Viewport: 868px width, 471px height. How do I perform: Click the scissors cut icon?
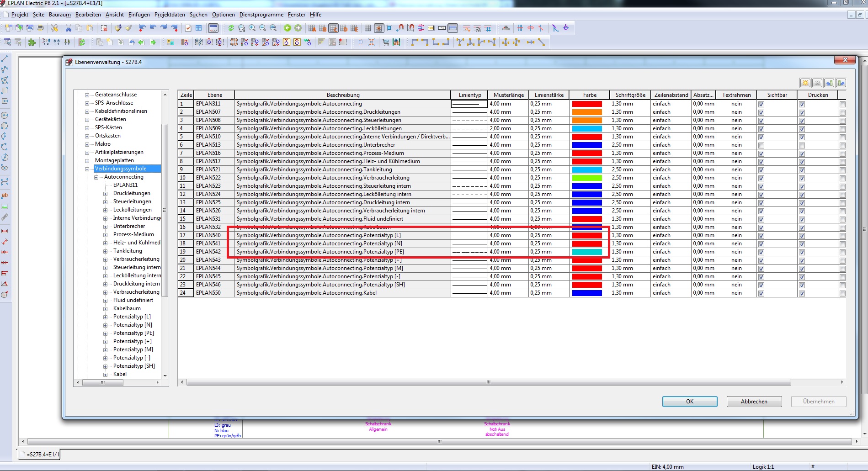click(x=69, y=28)
